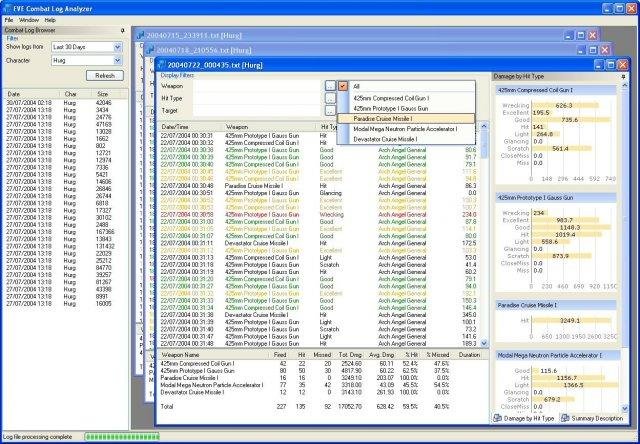
Task: Click the Refresh button
Action: click(x=105, y=75)
